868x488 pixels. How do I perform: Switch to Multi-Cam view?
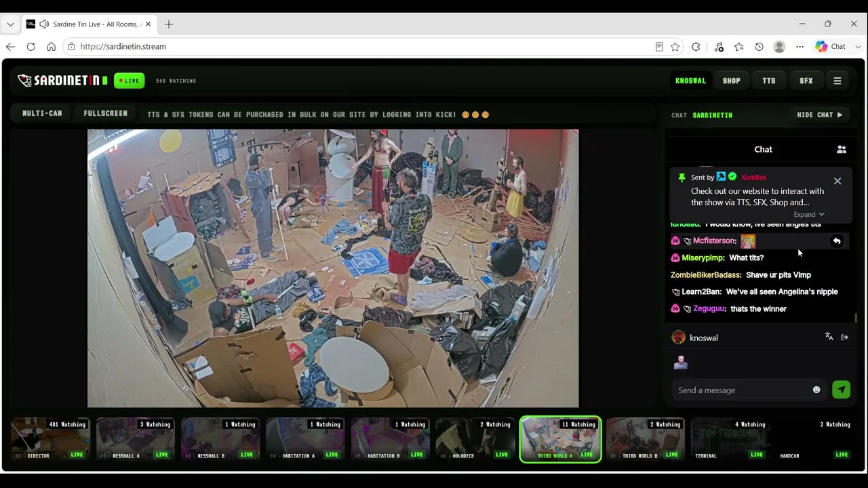[42, 113]
